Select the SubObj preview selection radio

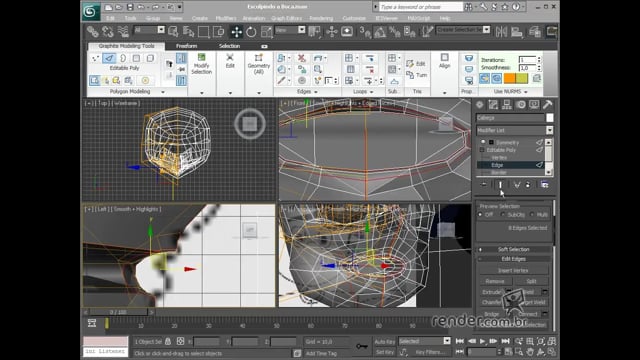tap(503, 214)
